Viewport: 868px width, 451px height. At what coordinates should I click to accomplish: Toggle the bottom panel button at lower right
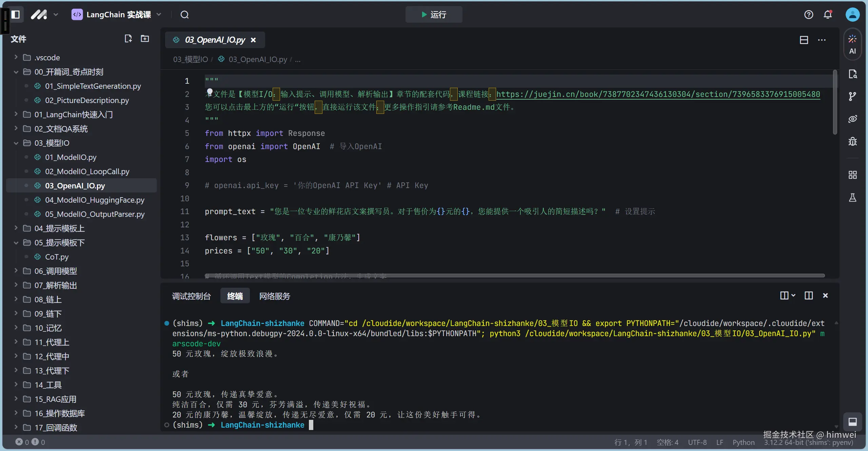(x=852, y=422)
